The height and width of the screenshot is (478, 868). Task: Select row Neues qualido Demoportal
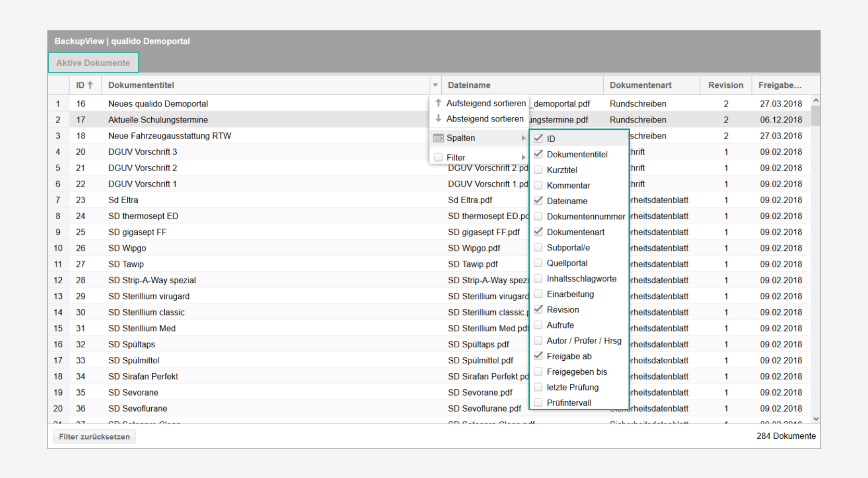pos(158,104)
